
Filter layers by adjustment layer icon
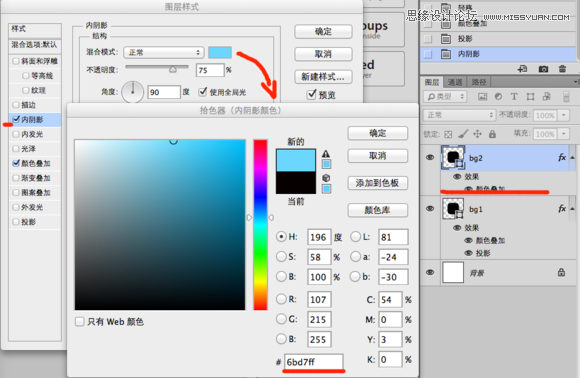coord(498,97)
